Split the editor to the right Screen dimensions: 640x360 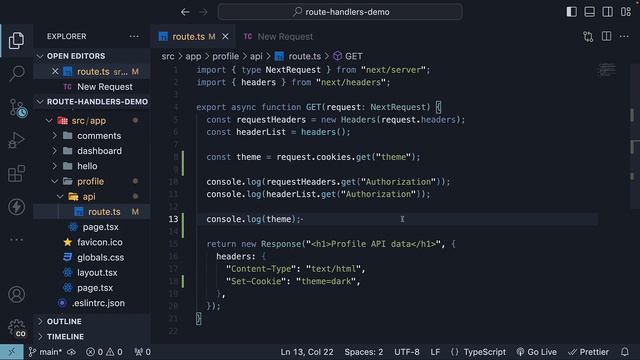click(607, 36)
